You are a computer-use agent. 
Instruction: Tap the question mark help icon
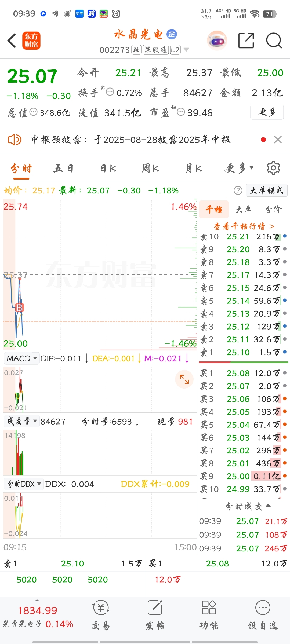(238, 191)
